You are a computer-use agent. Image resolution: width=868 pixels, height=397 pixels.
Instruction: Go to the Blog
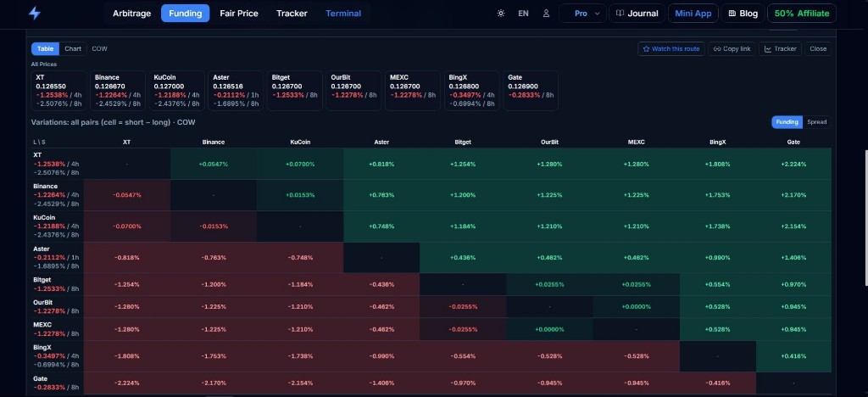pos(743,14)
